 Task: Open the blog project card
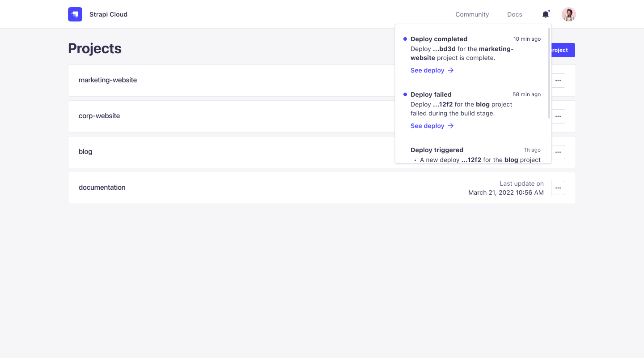coord(85,152)
